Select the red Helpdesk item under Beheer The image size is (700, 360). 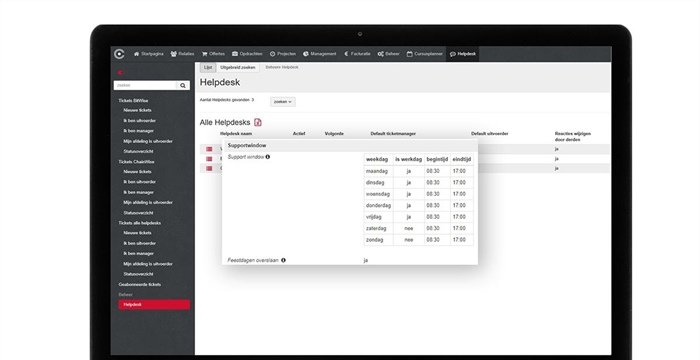click(154, 305)
